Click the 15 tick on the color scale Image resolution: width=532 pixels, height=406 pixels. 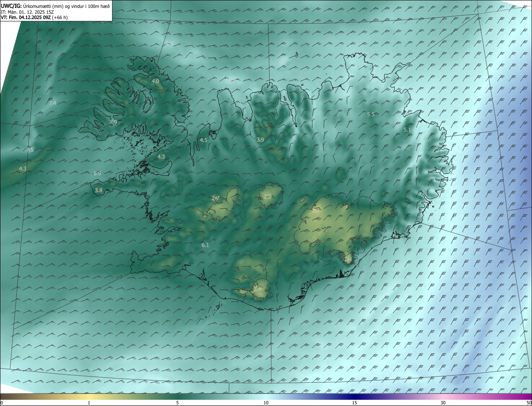(355, 403)
